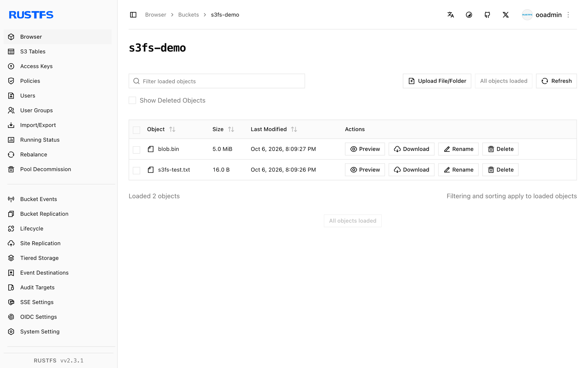Click the s3fs-test.txt file icon
Screen dimensions: 588x368
click(151, 170)
